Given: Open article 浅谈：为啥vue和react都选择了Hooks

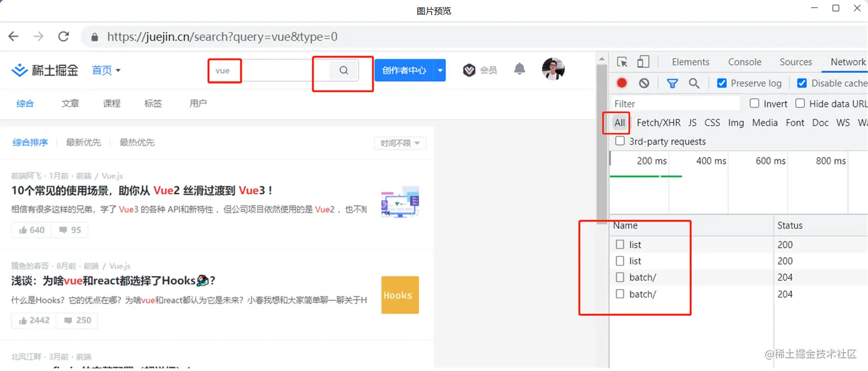Looking at the screenshot, I should [114, 281].
